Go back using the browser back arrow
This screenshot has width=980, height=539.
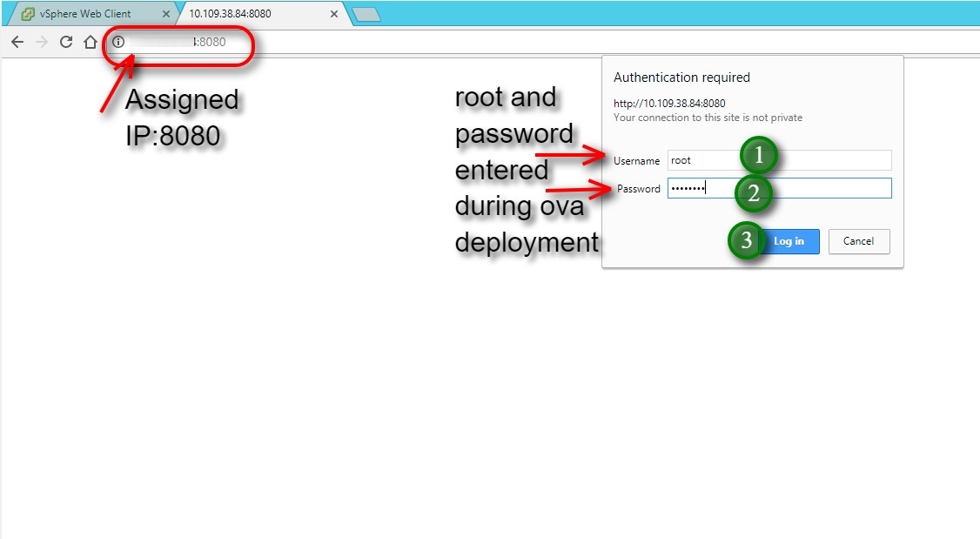(x=17, y=42)
